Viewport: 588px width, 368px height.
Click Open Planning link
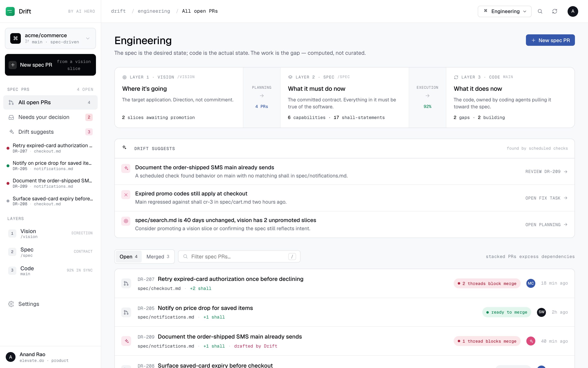tap(546, 225)
